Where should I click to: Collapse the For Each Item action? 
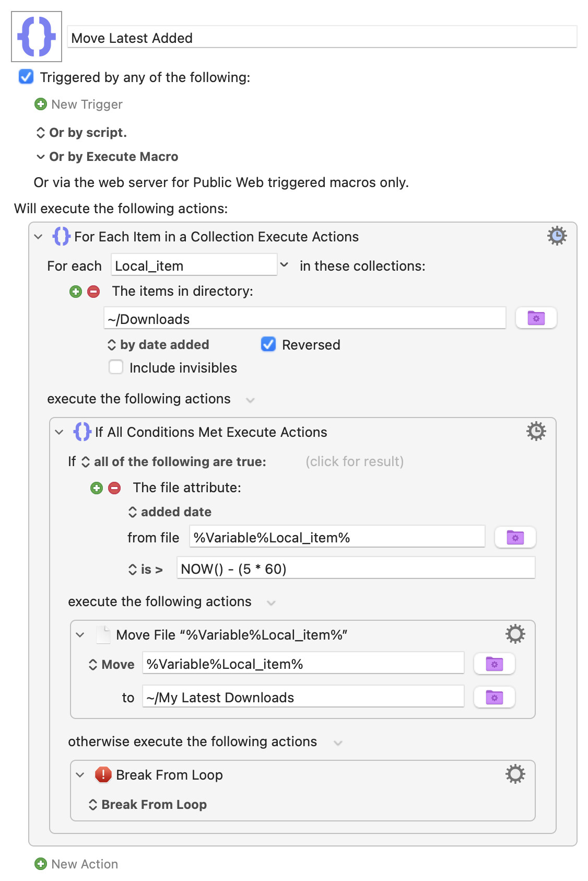(x=38, y=237)
